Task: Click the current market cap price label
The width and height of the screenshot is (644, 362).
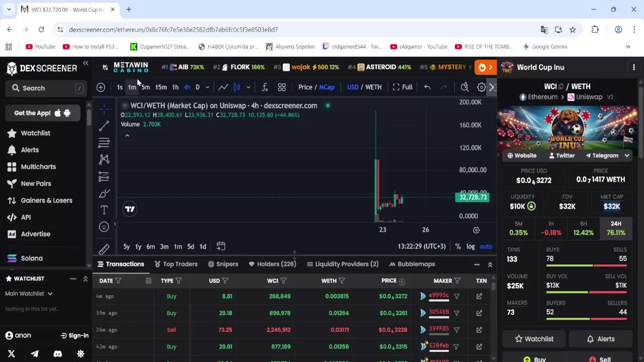Action: [x=473, y=197]
